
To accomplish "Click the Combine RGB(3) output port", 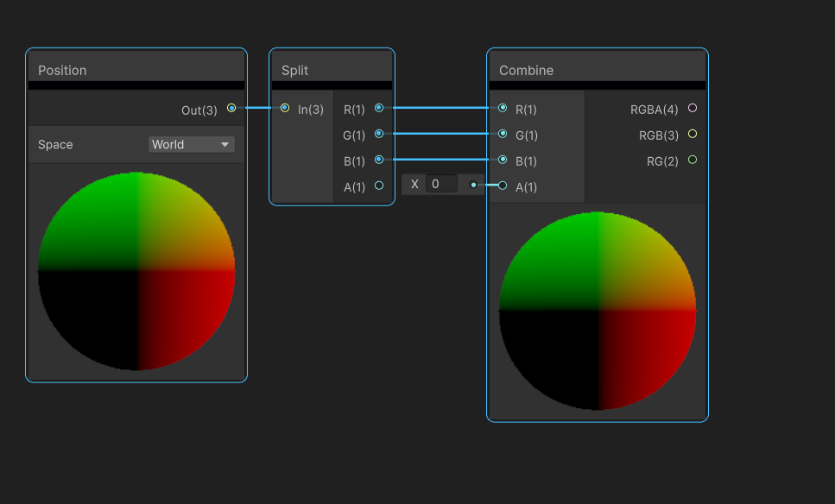I will (693, 134).
